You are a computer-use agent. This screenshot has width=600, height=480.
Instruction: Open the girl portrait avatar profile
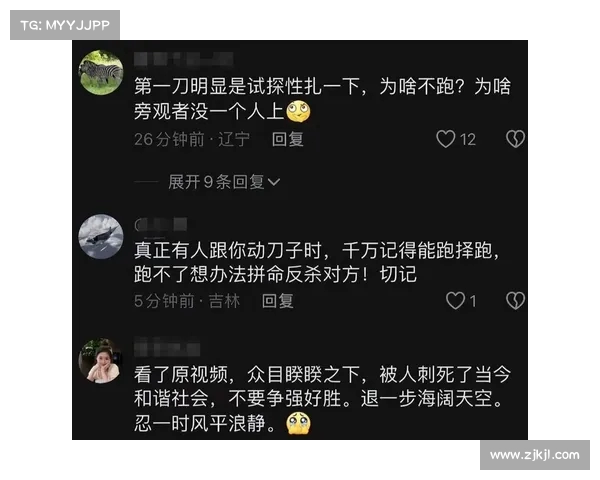click(101, 361)
